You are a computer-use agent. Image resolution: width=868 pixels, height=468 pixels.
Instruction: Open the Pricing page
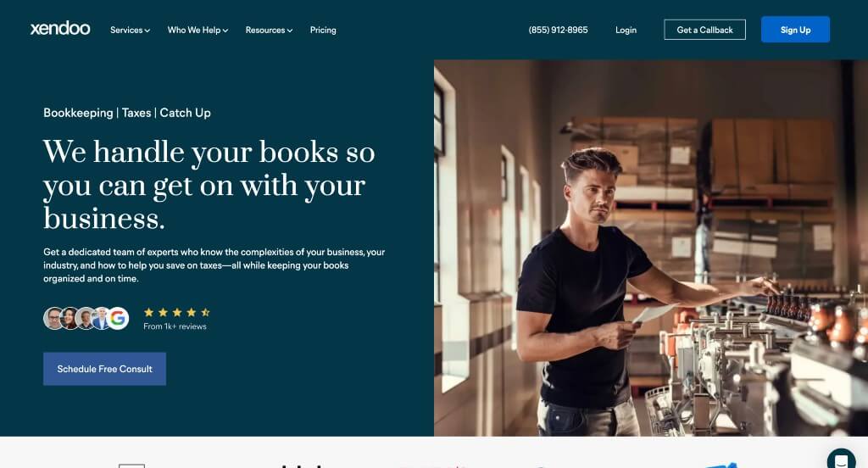[x=323, y=30]
